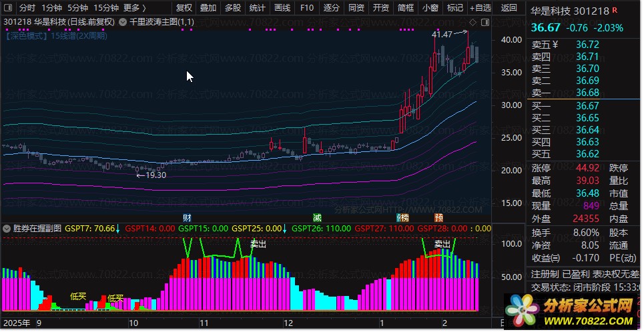
Task: Click the 买一 price 36.67
Action: (x=587, y=106)
